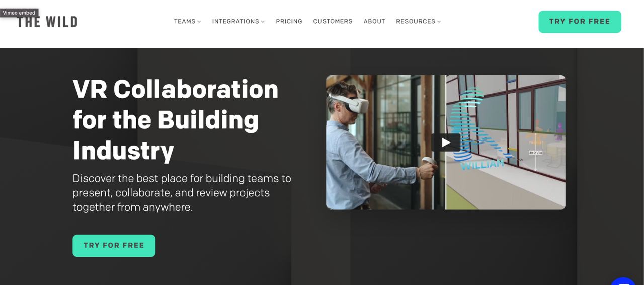Image resolution: width=644 pixels, height=285 pixels.
Task: Click the man wearing VR headset in video
Action: click(372, 144)
